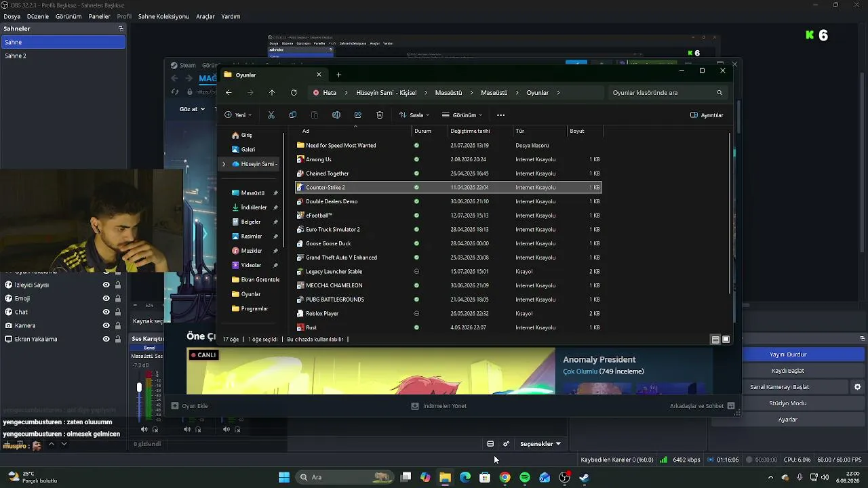This screenshot has height=488, width=868.
Task: Hide the Kamera source
Action: (106, 326)
